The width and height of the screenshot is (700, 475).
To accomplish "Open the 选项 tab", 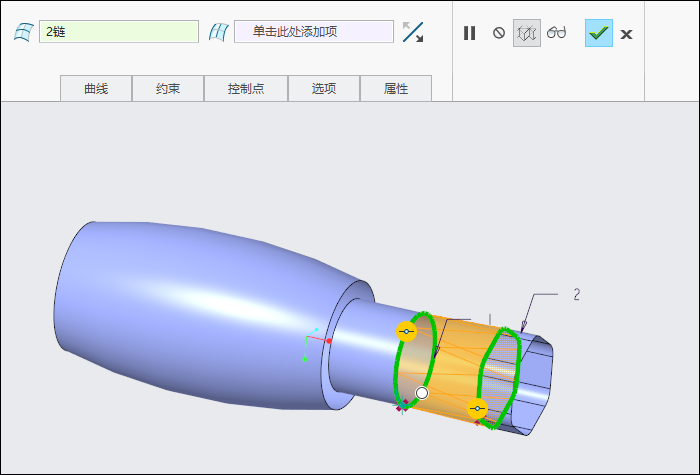I will 324,88.
